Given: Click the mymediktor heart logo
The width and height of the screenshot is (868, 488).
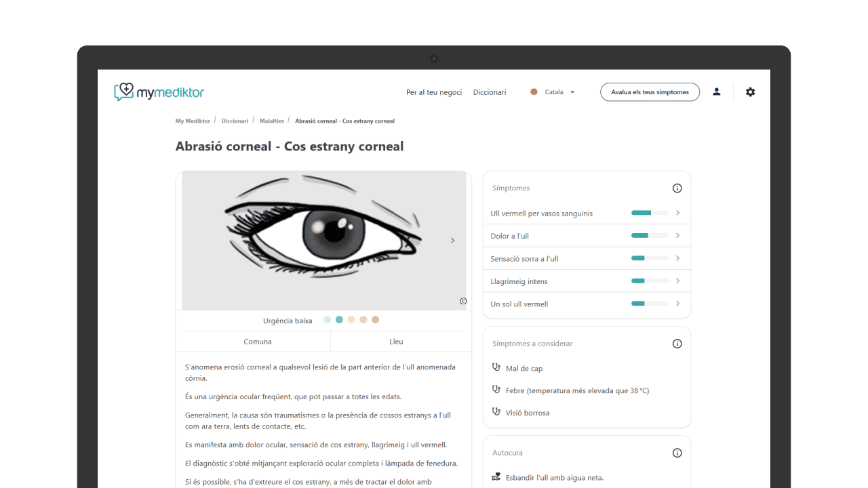Looking at the screenshot, I should tap(124, 91).
